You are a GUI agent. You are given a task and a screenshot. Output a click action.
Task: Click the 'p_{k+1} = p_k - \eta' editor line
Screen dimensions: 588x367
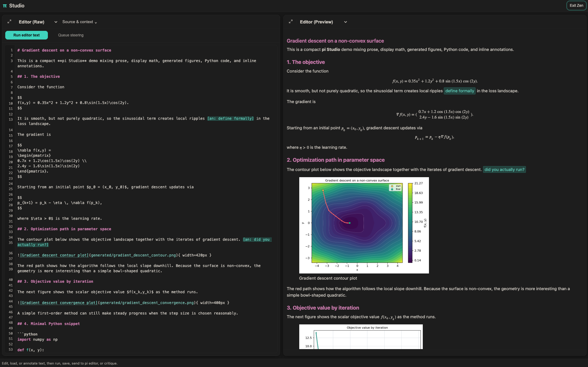pyautogui.click(x=60, y=203)
